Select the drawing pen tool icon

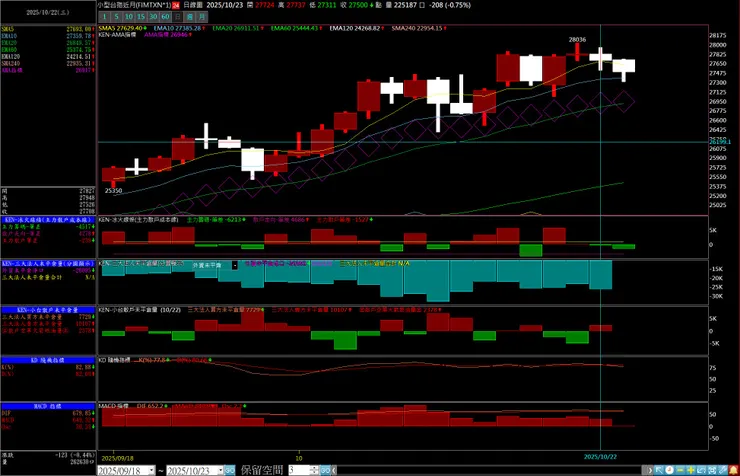pos(723,470)
